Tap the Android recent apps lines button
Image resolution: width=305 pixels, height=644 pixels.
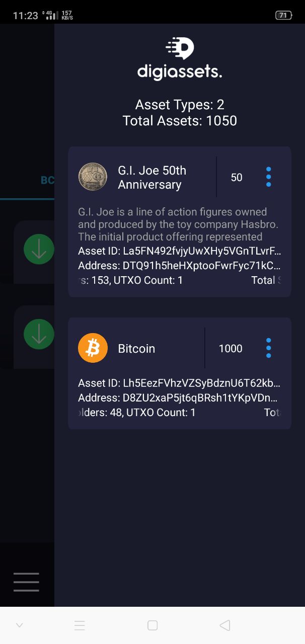pyautogui.click(x=80, y=625)
